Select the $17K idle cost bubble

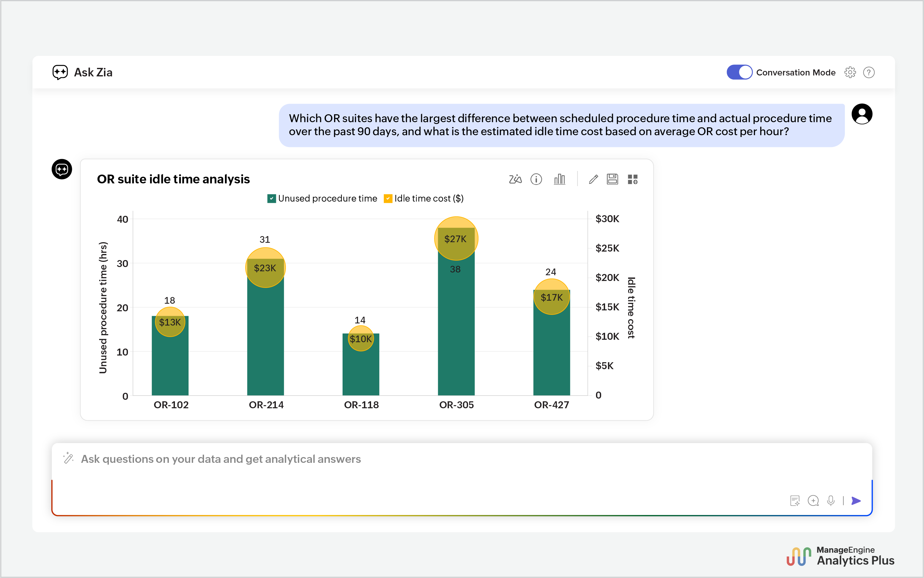[x=551, y=297]
